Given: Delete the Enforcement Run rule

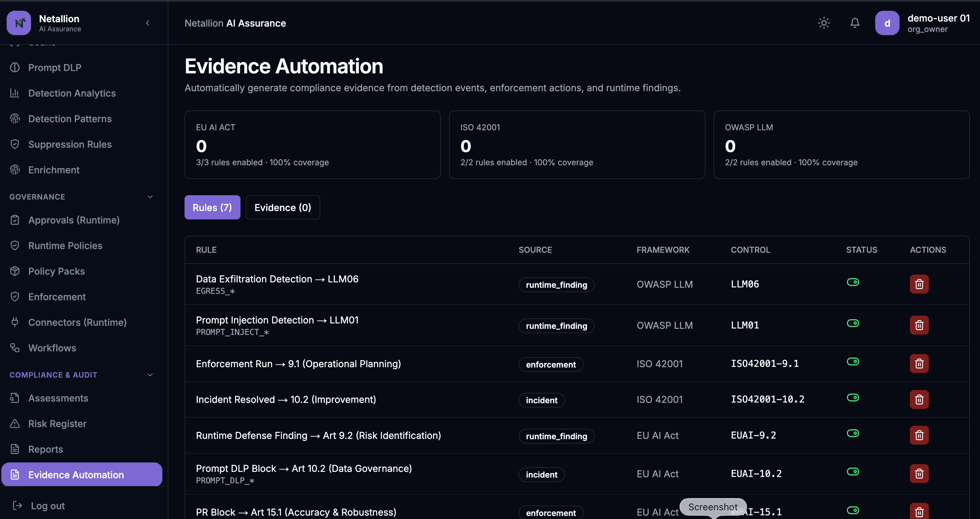Looking at the screenshot, I should click(919, 363).
